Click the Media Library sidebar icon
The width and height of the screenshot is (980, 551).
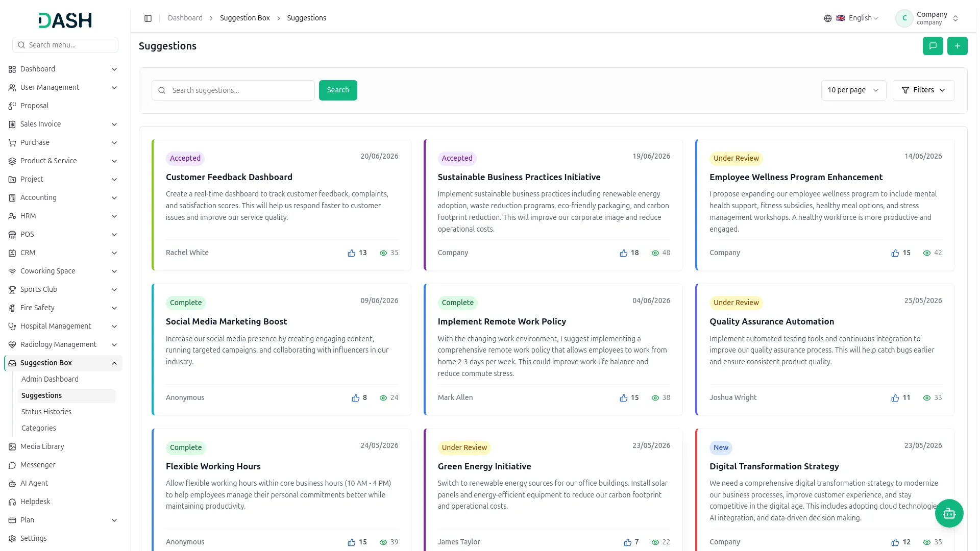point(12,447)
